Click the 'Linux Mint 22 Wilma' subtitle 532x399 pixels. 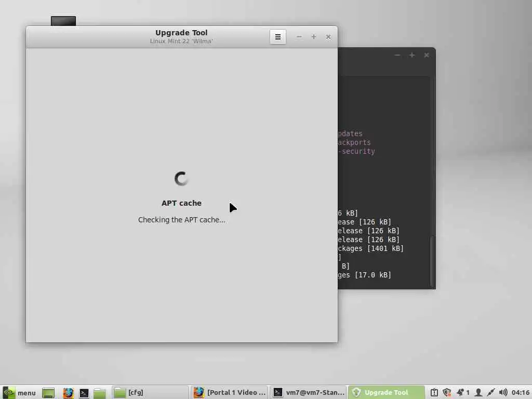pos(181,41)
